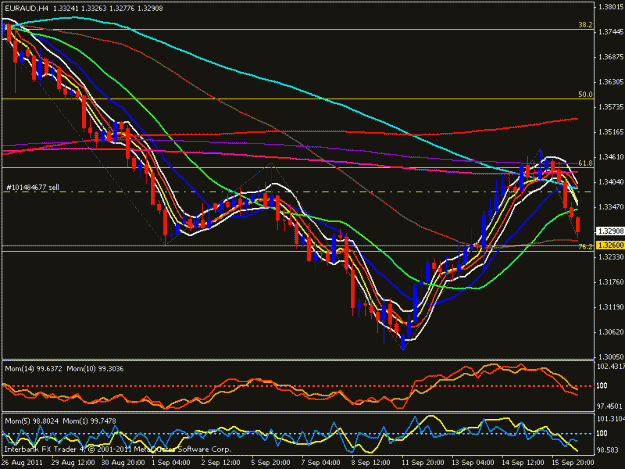Click price axis value 1.30620

[611, 332]
